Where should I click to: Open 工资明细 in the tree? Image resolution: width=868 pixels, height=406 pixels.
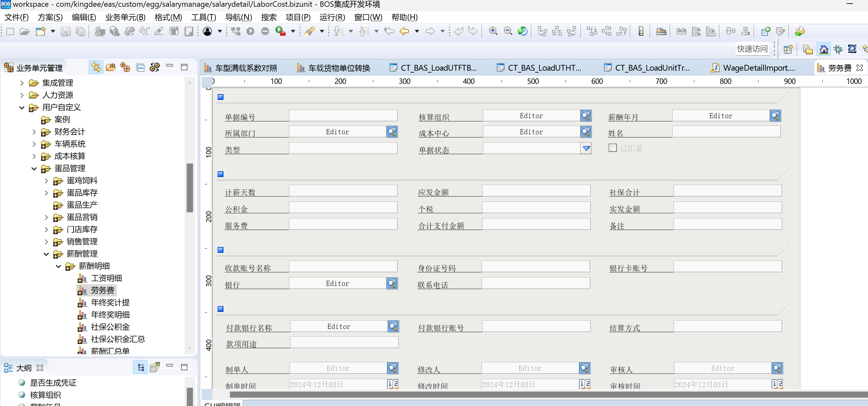[106, 278]
